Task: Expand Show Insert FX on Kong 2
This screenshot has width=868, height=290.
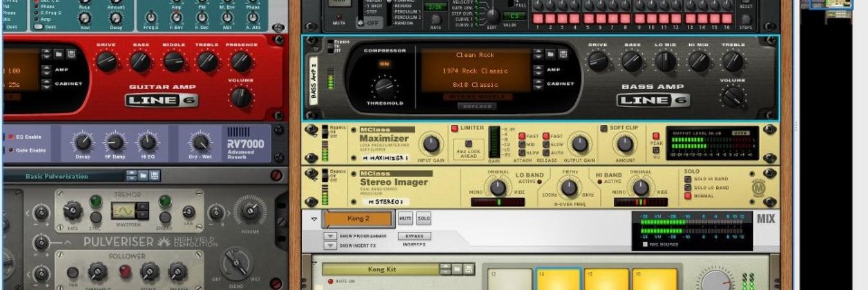Action: [x=330, y=246]
